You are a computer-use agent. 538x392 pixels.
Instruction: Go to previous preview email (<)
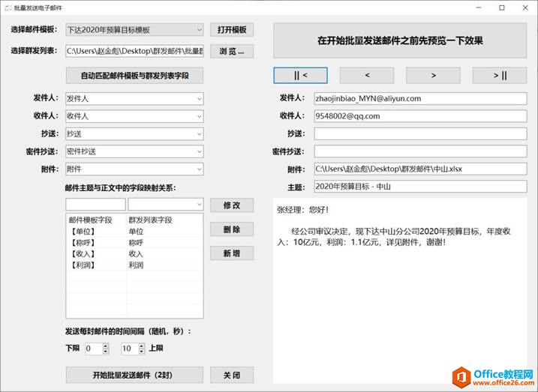click(367, 75)
